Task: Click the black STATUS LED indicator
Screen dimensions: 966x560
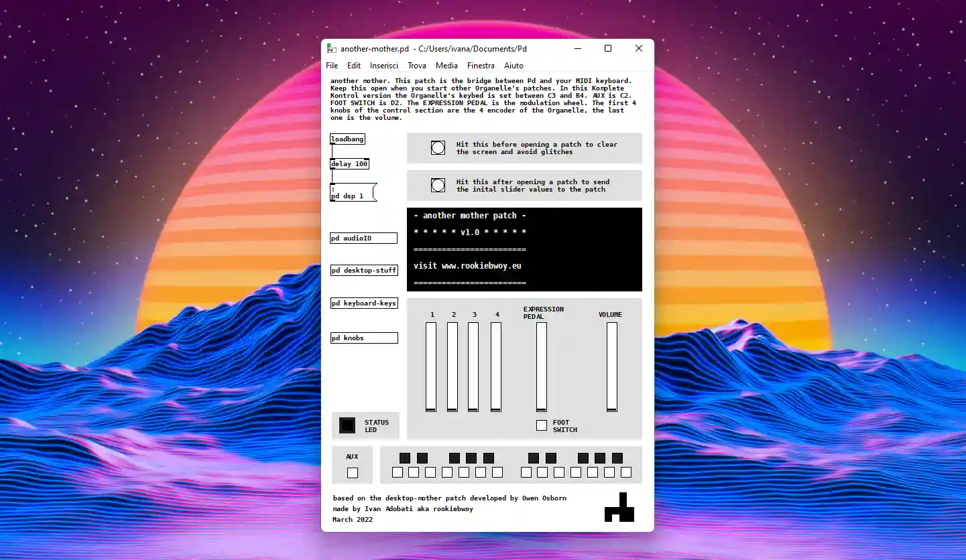Action: (347, 425)
